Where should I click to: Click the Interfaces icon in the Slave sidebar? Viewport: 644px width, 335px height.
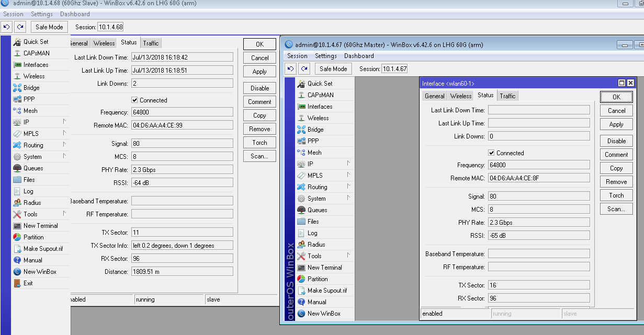coord(17,65)
